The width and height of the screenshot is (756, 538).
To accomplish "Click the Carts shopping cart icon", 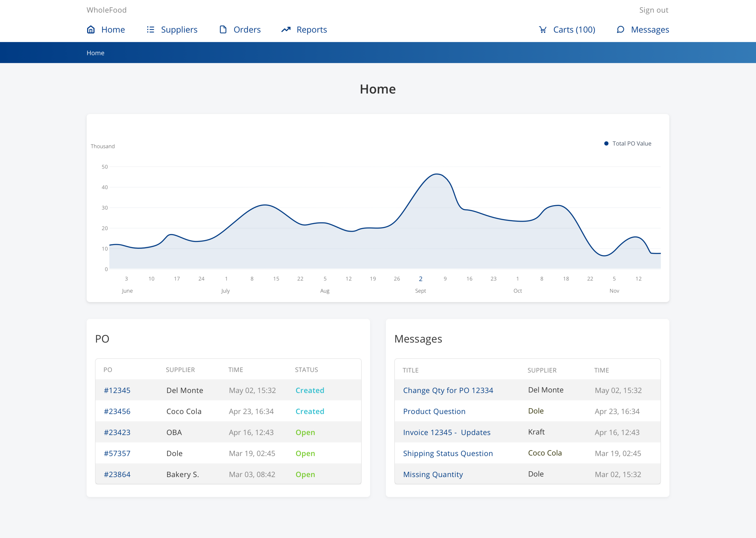I will click(x=543, y=29).
